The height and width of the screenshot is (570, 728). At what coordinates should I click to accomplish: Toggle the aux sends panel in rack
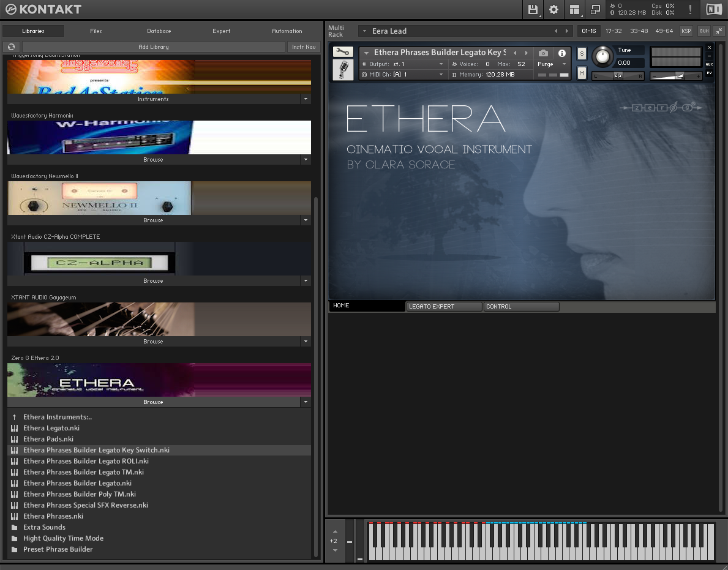pyautogui.click(x=704, y=31)
